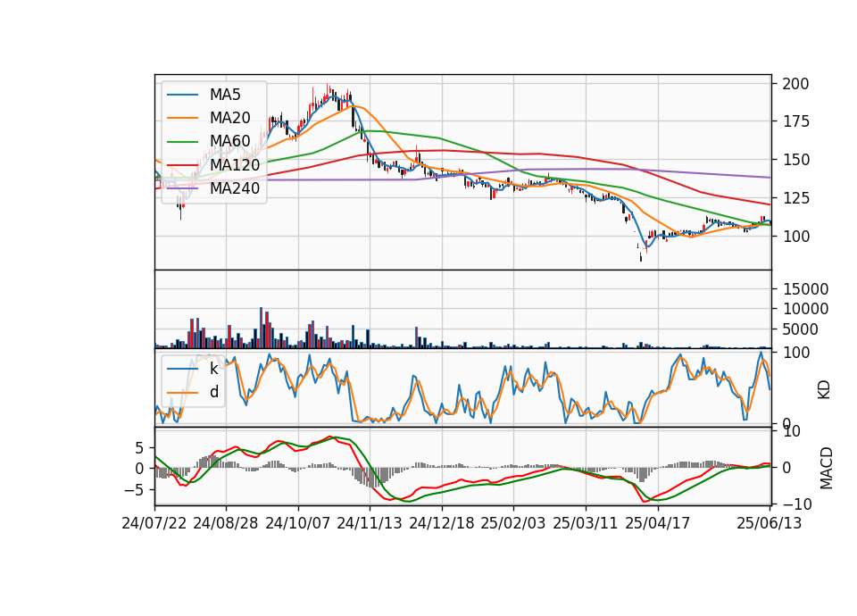Viewport: 857px width, 616px height.
Task: Click the MACD axis title
Action: 826,468
